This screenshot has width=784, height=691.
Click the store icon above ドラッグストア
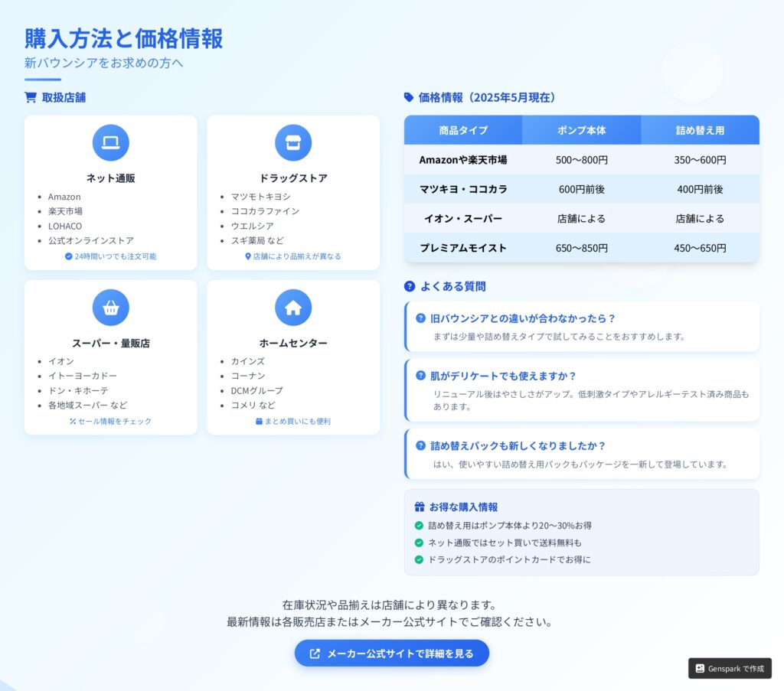[x=293, y=143]
